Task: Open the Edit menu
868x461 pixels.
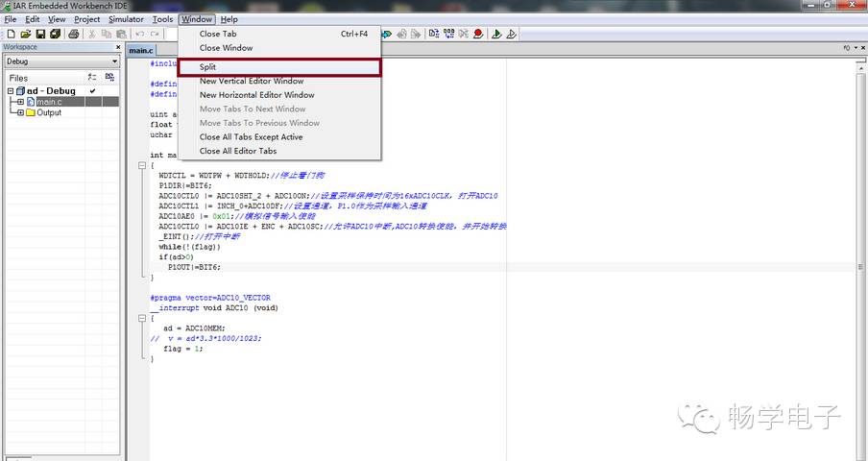Action: point(32,19)
